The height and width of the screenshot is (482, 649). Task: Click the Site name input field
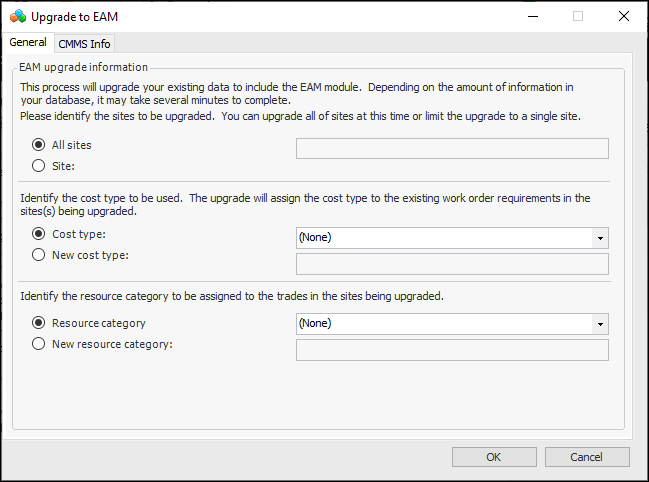tap(452, 149)
